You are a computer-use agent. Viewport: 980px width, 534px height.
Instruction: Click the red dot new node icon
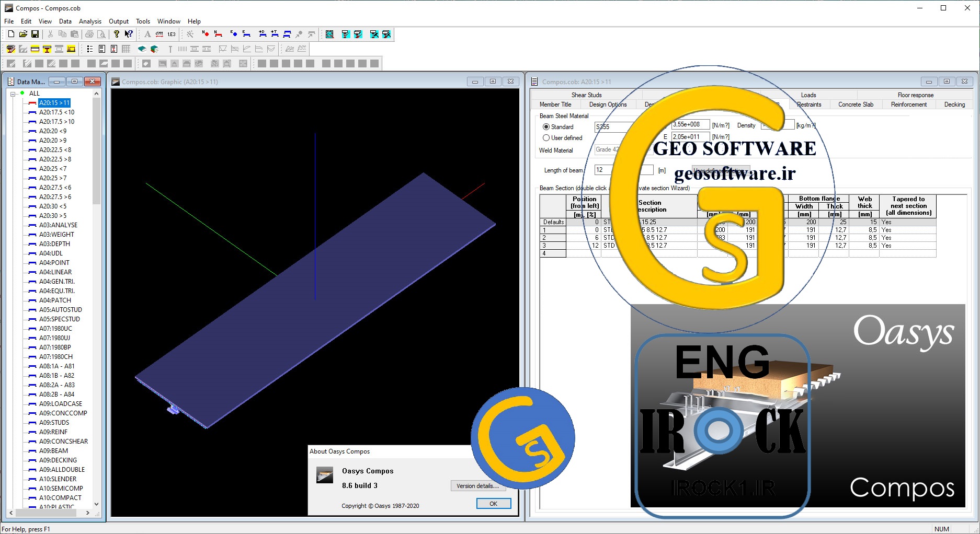pos(206,34)
